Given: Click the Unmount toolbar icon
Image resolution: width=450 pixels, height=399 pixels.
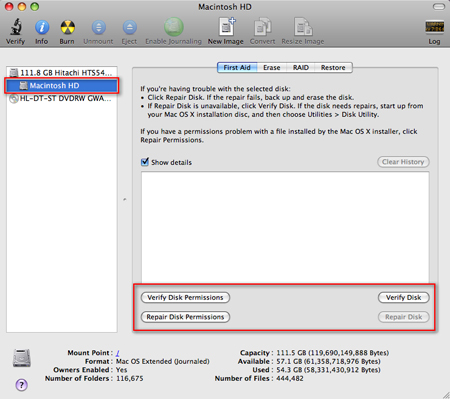Looking at the screenshot, I should click(x=99, y=27).
